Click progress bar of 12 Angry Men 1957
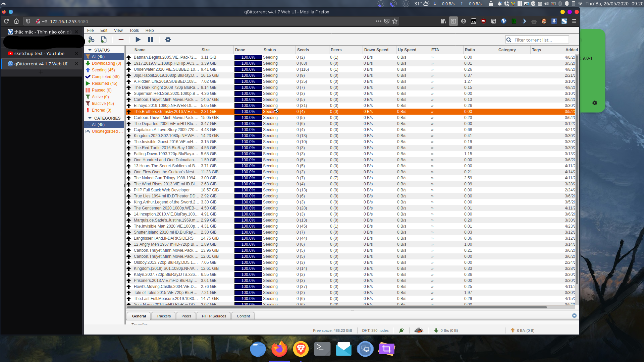Screen dimensions: 644x362 coord(248,244)
